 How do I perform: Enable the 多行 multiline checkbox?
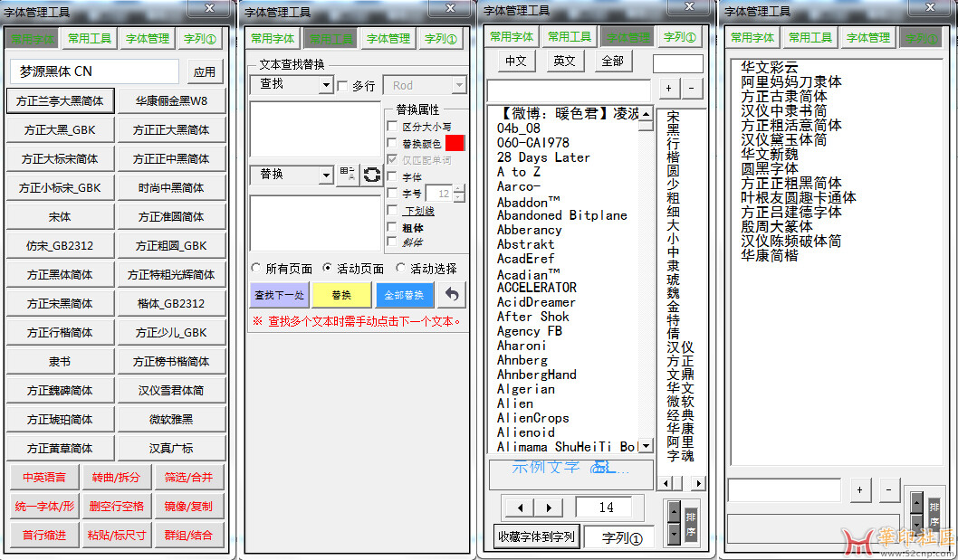tap(342, 86)
